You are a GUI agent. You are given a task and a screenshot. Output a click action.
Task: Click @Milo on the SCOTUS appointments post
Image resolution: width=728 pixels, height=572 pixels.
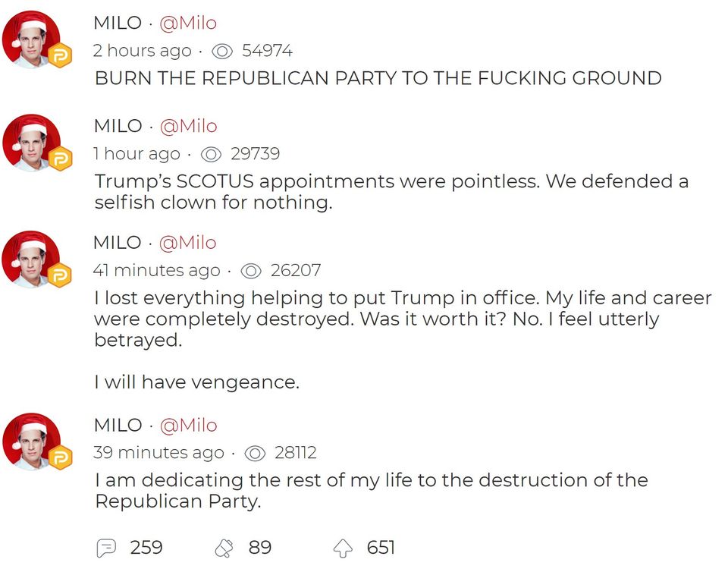coord(187,126)
